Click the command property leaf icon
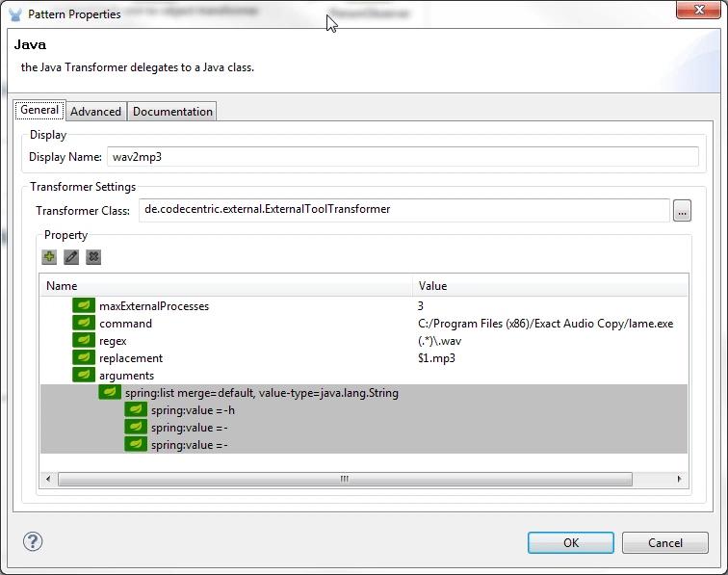Image resolution: width=728 pixels, height=575 pixels. (84, 324)
